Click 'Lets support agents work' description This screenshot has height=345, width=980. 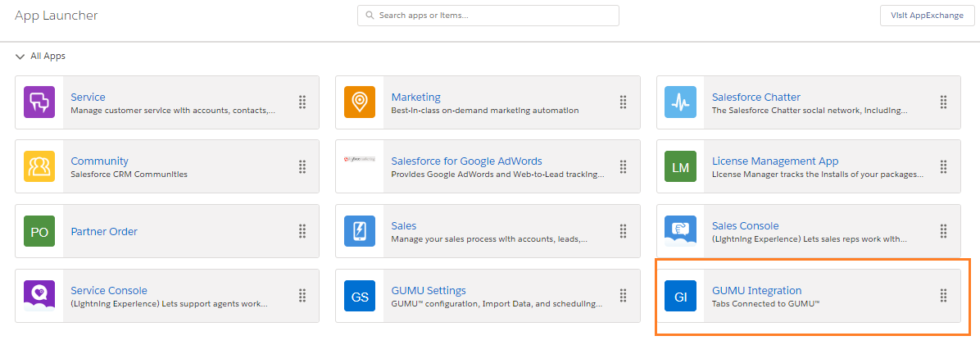[169, 304]
